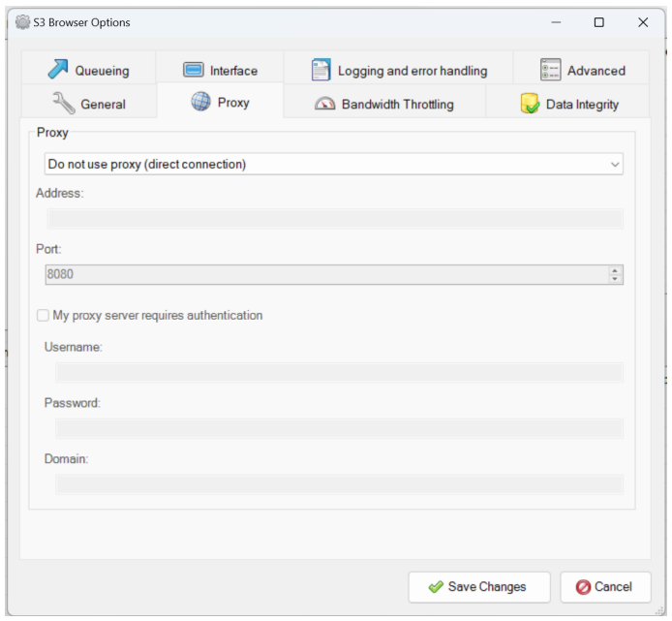The width and height of the screenshot is (672, 621).
Task: Click the Interface tab monitor icon
Action: click(x=194, y=70)
